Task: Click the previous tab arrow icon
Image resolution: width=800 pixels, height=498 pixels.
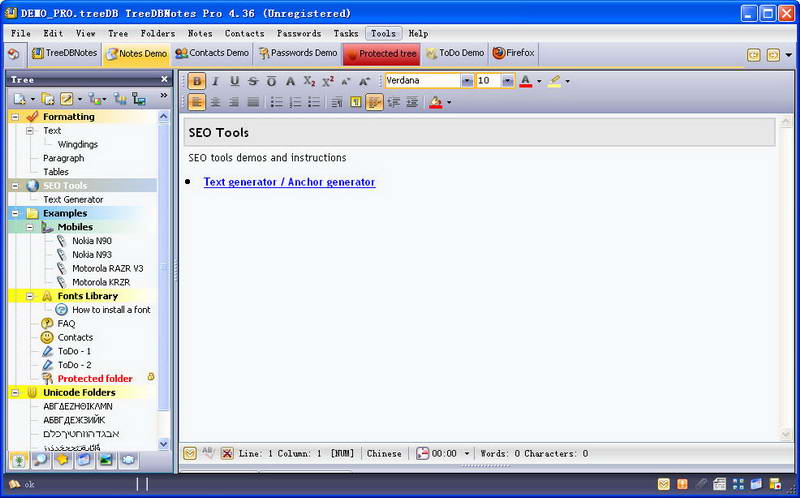Action: click(754, 55)
